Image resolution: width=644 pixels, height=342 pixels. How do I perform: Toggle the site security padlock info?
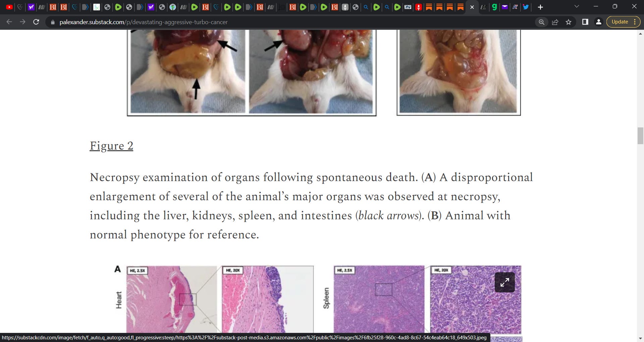pos(53,22)
